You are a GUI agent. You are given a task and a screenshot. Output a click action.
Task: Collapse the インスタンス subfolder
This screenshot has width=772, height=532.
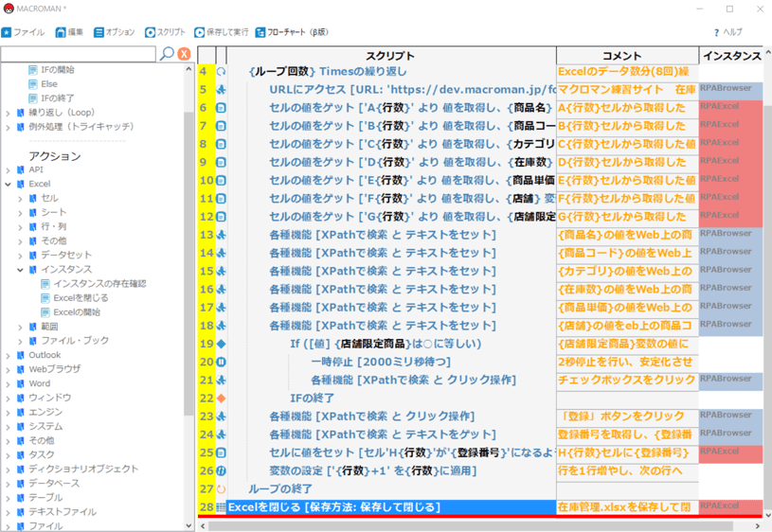[x=20, y=270]
